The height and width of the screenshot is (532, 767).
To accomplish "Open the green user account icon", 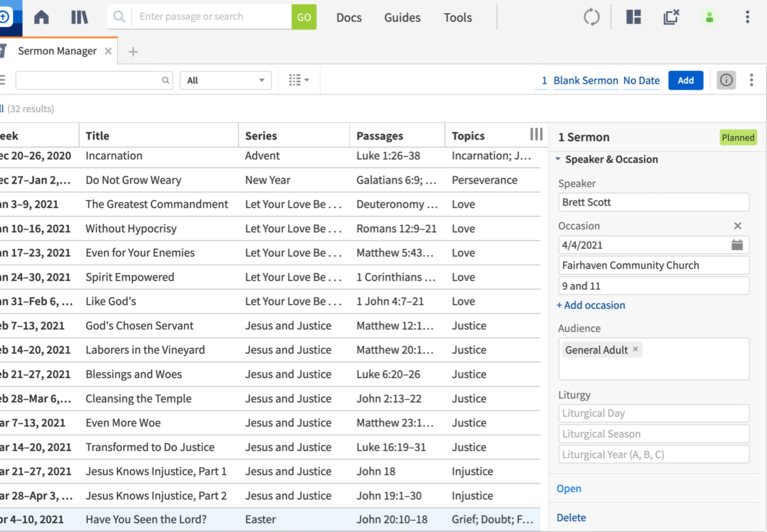I will pos(709,17).
